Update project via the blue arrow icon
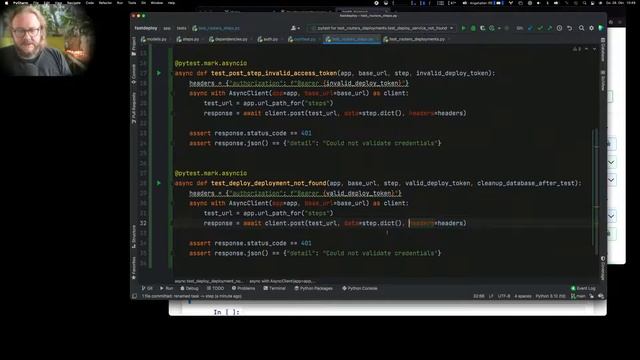 point(530,28)
